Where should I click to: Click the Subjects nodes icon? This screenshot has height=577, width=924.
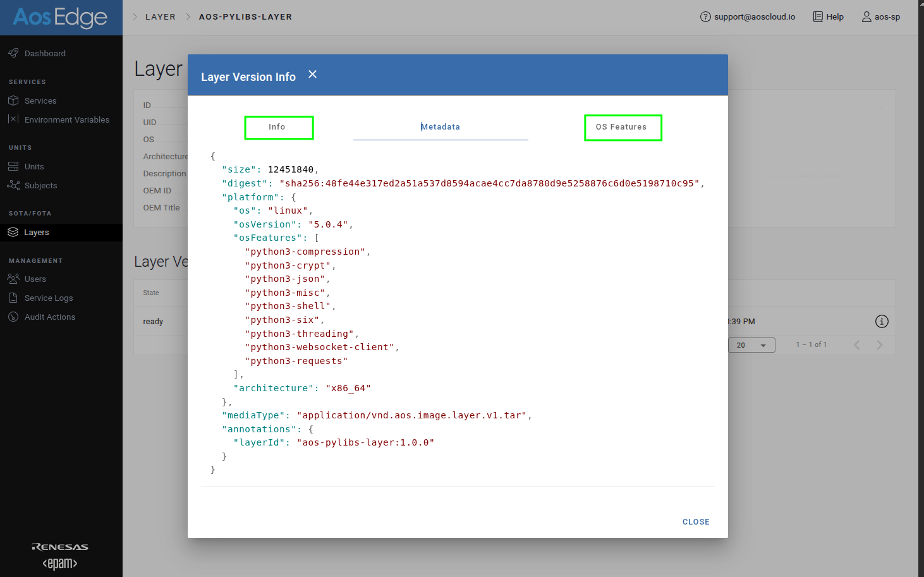pos(13,185)
